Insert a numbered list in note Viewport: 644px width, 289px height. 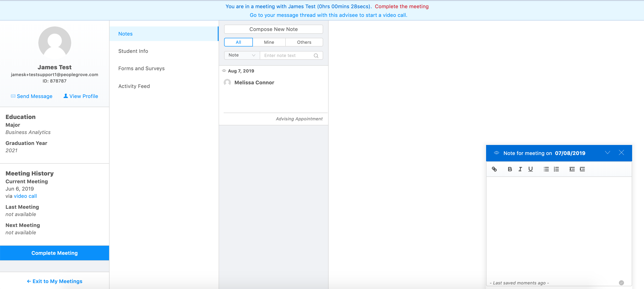556,169
